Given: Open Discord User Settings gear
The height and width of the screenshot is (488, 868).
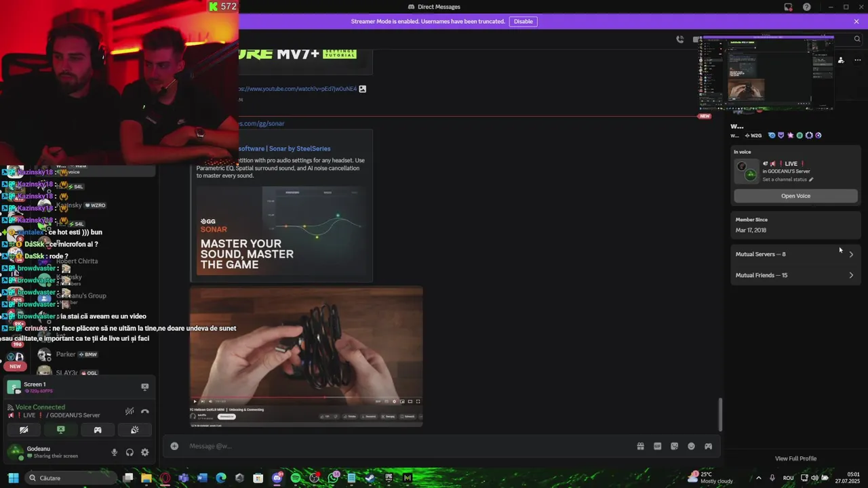Looking at the screenshot, I should click(144, 452).
